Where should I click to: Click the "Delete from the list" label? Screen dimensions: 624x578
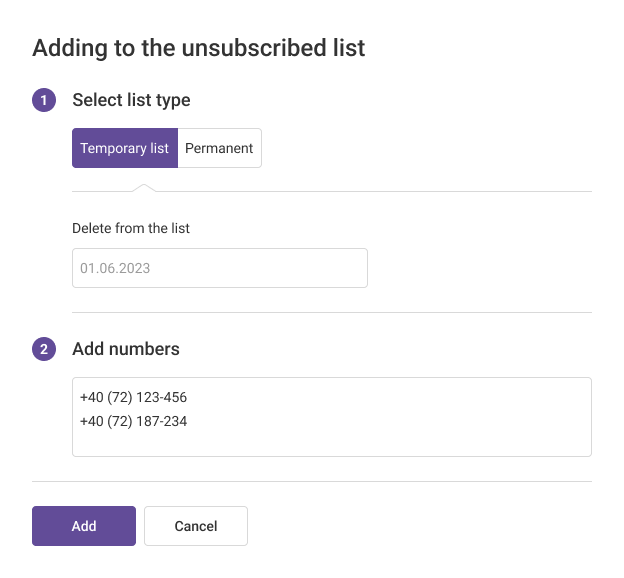(131, 228)
